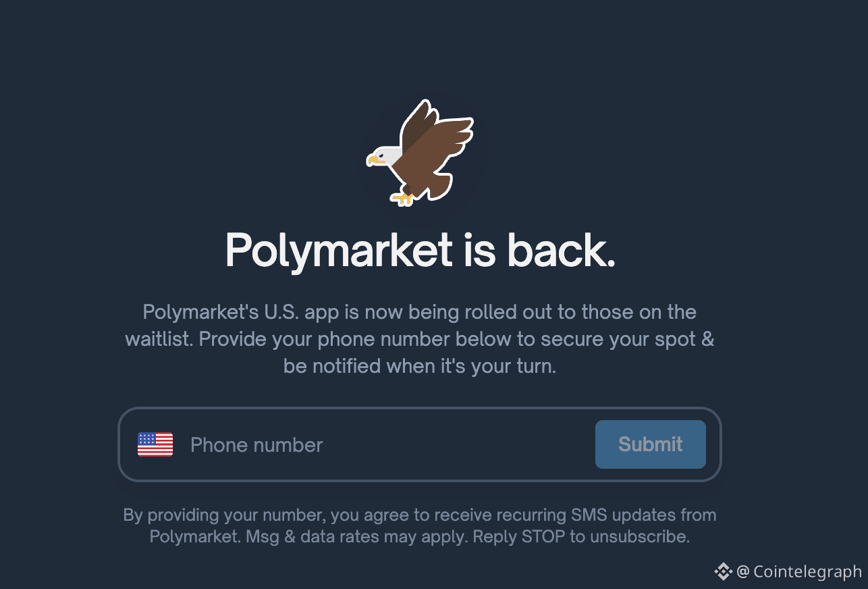Click the eagle's yellow talons

click(x=402, y=199)
